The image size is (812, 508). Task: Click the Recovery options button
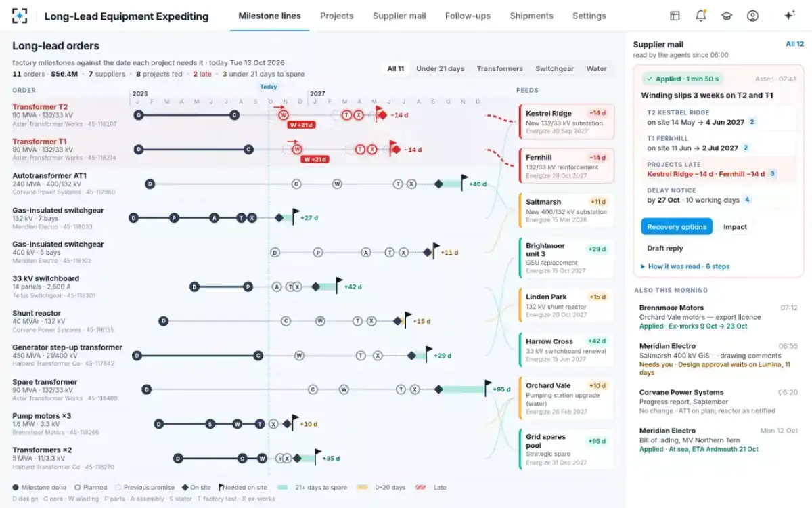tap(677, 227)
